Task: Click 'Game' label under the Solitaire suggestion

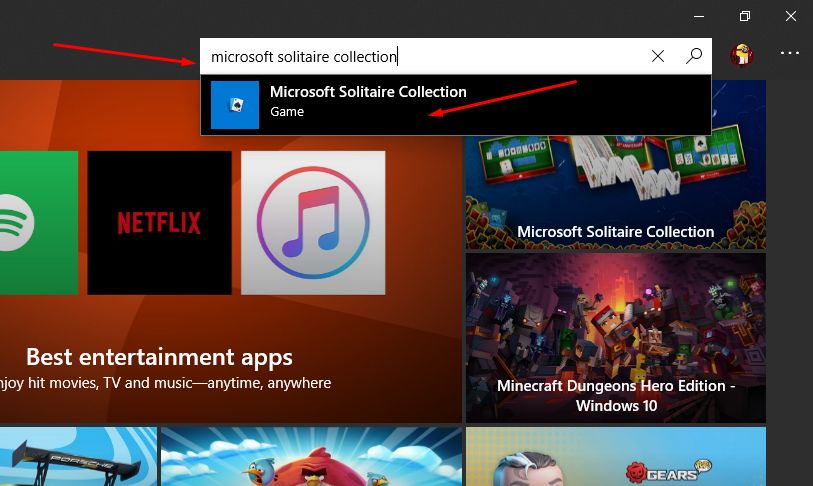Action: click(x=287, y=112)
